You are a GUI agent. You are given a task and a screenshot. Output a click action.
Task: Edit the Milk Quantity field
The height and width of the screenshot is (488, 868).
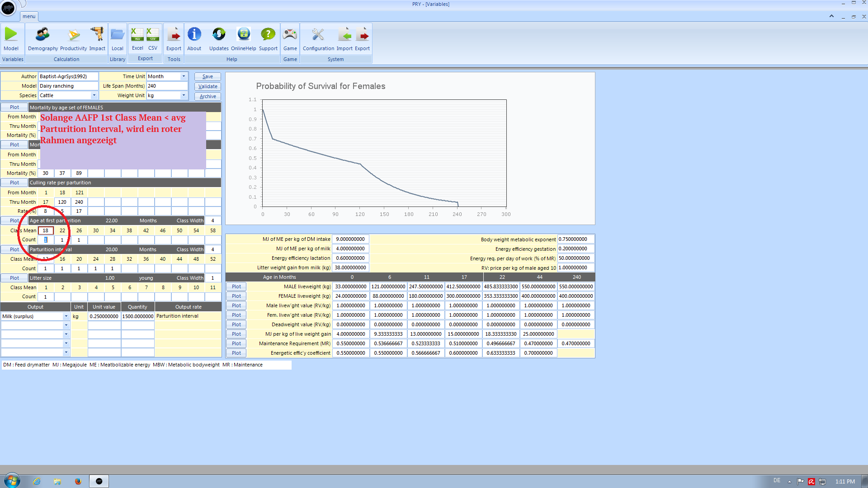pyautogui.click(x=138, y=316)
